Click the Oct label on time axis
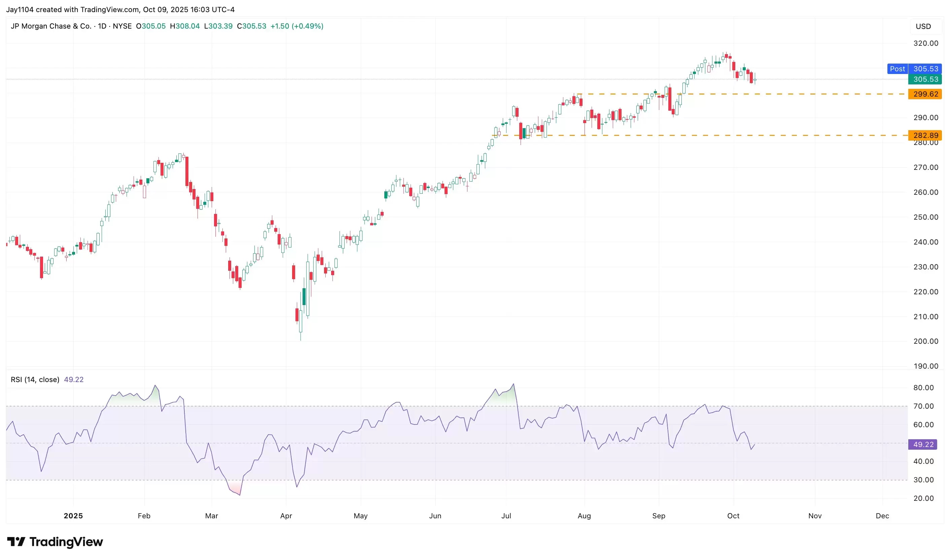Image resolution: width=950 pixels, height=560 pixels. point(733,516)
